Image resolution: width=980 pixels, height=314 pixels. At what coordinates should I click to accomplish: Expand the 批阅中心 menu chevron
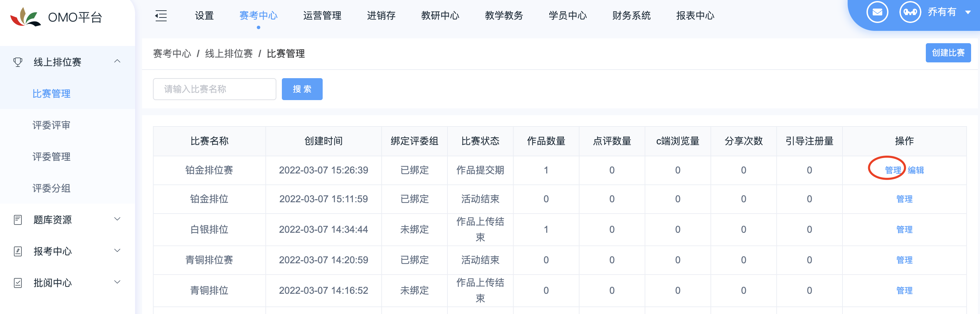pyautogui.click(x=117, y=282)
